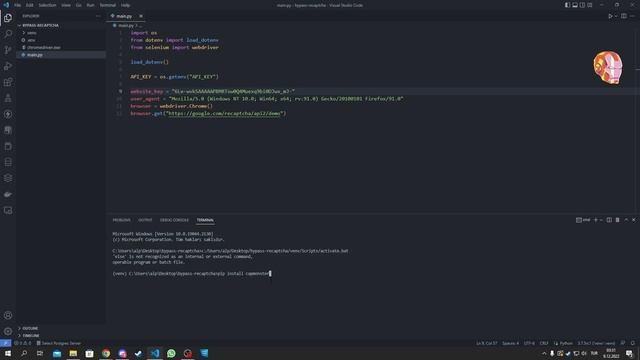Screen dimensions: 640x360
Task: Open chromedriver.exe in the file tree
Action: pyautogui.click(x=44, y=47)
